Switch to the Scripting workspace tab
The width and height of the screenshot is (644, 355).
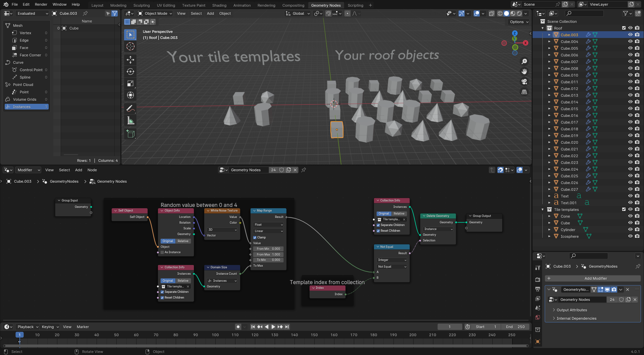tap(355, 5)
